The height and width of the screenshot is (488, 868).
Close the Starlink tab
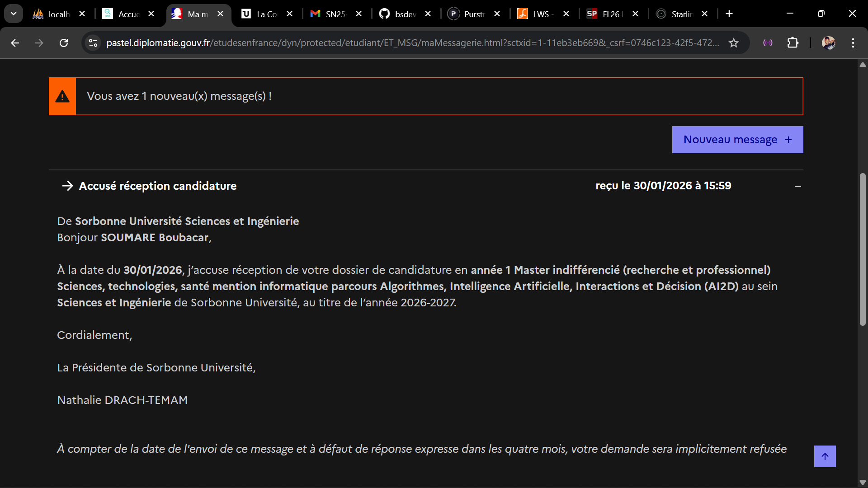[704, 14]
